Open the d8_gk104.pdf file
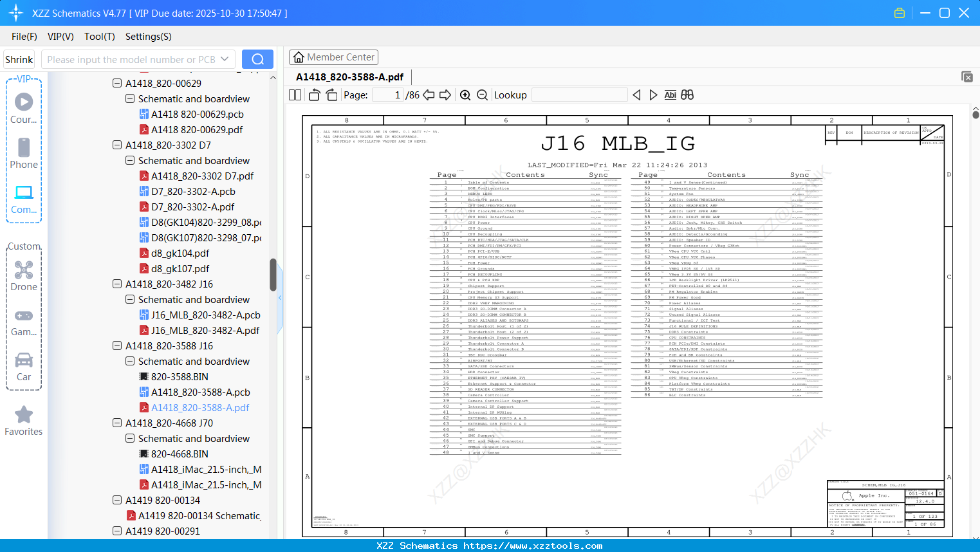 point(180,253)
